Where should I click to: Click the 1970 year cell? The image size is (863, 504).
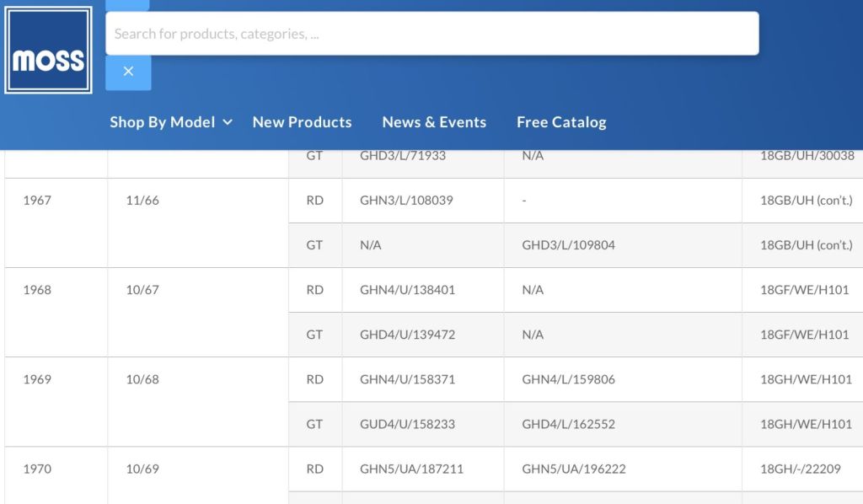coord(37,469)
